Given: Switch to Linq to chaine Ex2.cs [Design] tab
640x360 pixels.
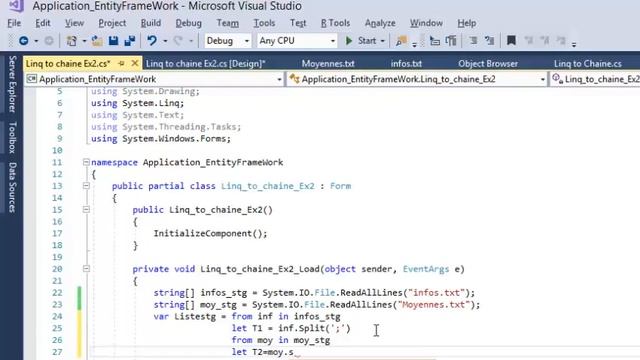Looking at the screenshot, I should 206,63.
